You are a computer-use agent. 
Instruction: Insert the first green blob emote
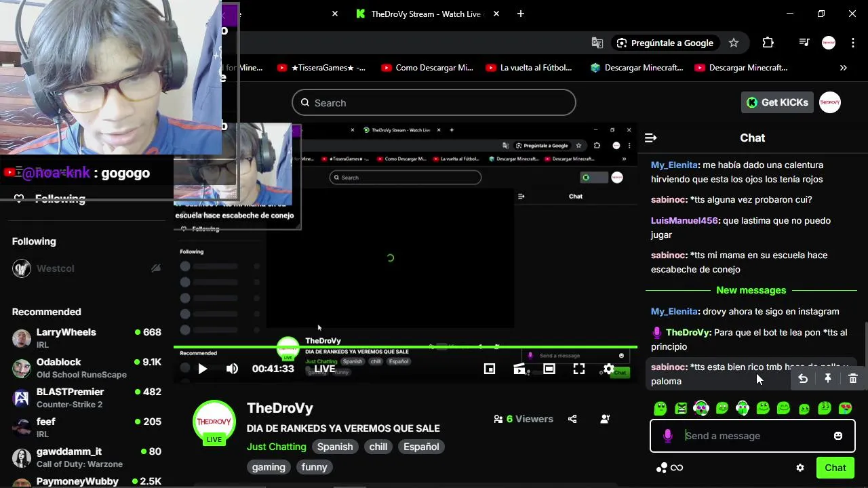click(x=660, y=408)
